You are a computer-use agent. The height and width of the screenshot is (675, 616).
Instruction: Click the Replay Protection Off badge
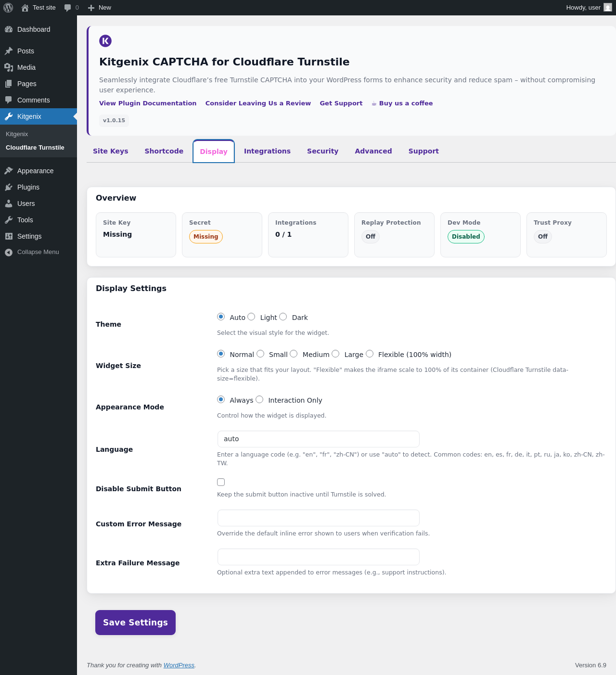point(371,237)
